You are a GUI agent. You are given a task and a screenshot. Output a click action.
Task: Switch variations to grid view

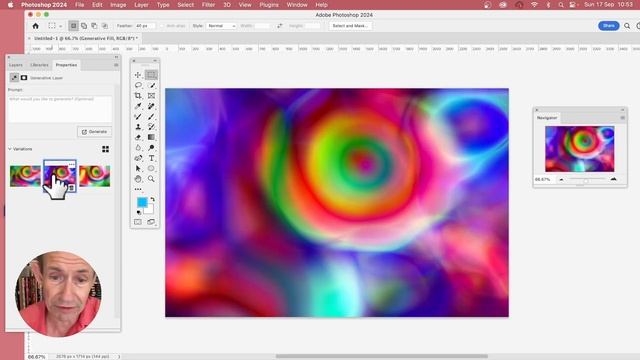click(x=105, y=149)
